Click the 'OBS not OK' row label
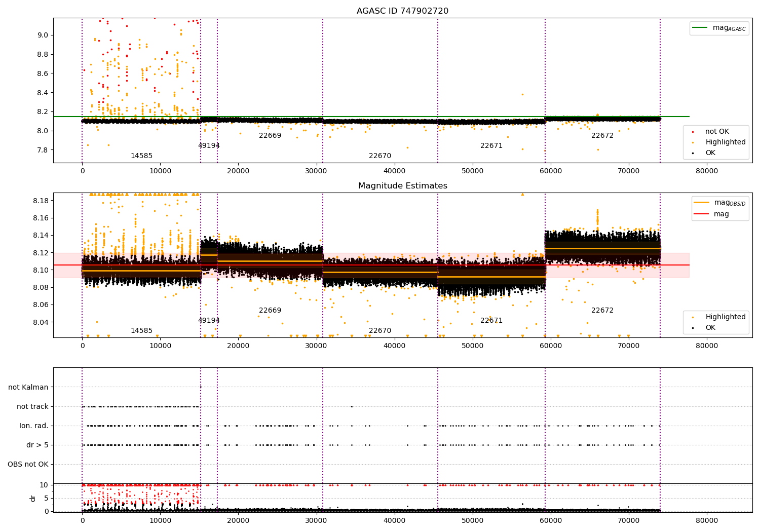This screenshot has width=760, height=532. click(28, 465)
